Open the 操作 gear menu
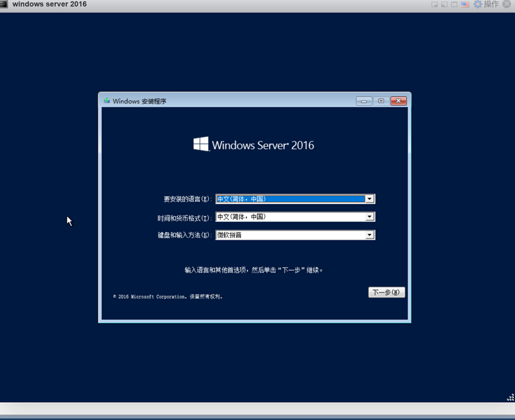Viewport: 515px width, 420px height. click(486, 4)
